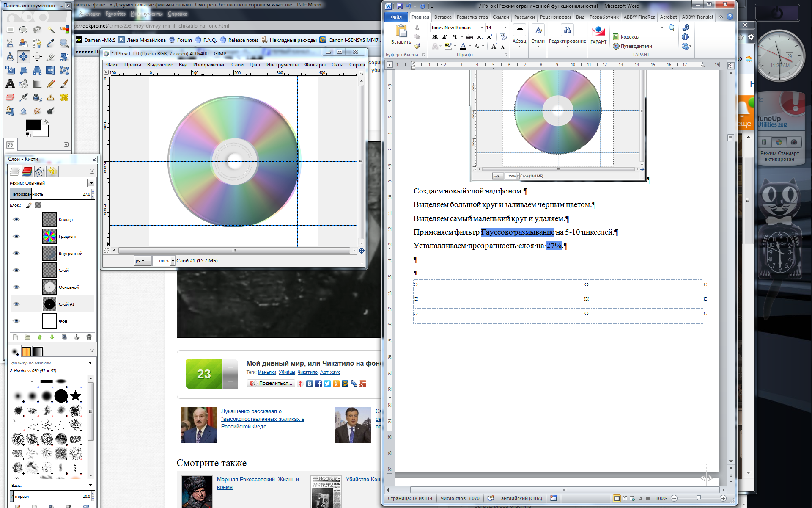Expand the Редактирование group in Word
The width and height of the screenshot is (812, 508).
pyautogui.click(x=567, y=37)
